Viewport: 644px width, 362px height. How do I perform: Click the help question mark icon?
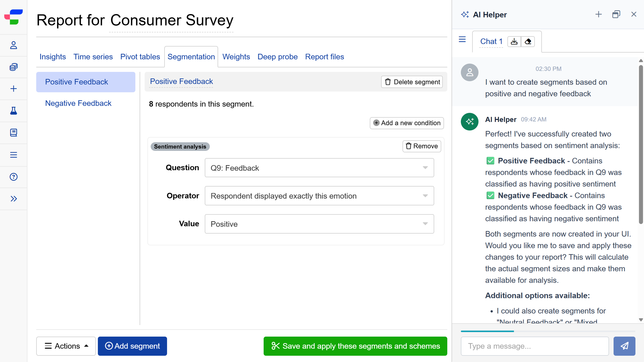13,177
